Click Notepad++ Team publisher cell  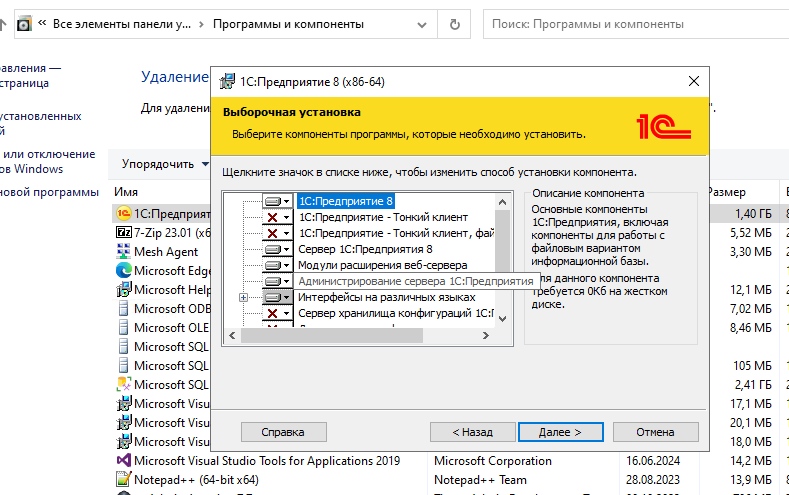(480, 480)
